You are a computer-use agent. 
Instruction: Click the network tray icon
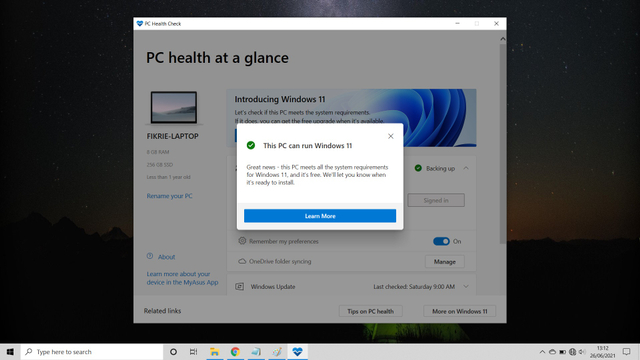[x=573, y=352]
